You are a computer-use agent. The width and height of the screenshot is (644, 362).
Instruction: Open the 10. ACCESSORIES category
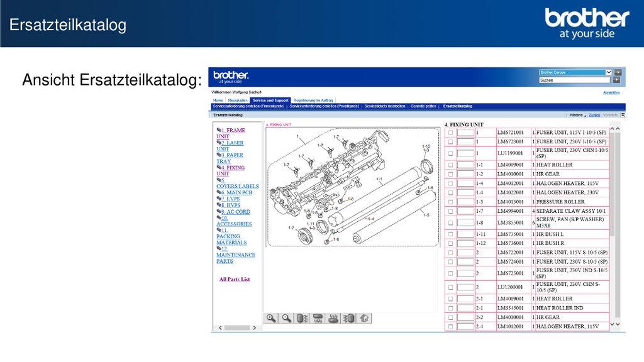point(234,221)
